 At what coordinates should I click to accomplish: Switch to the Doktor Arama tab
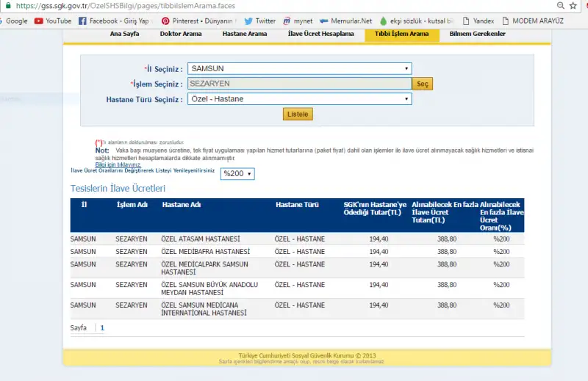pos(181,34)
